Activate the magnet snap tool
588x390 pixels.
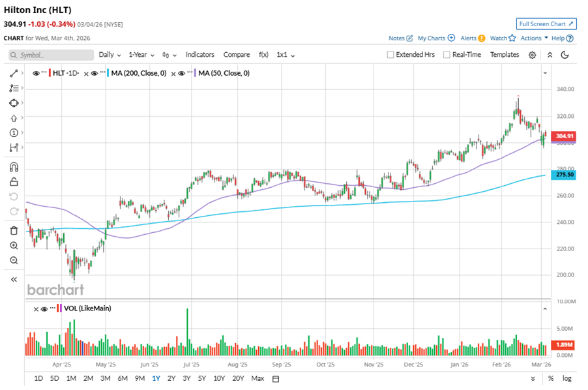point(14,168)
